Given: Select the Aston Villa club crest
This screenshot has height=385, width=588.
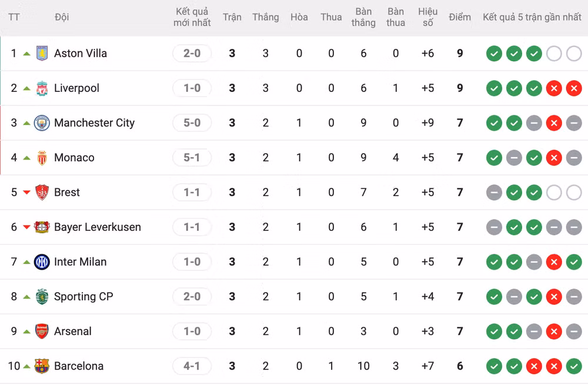Looking at the screenshot, I should coord(41,53).
